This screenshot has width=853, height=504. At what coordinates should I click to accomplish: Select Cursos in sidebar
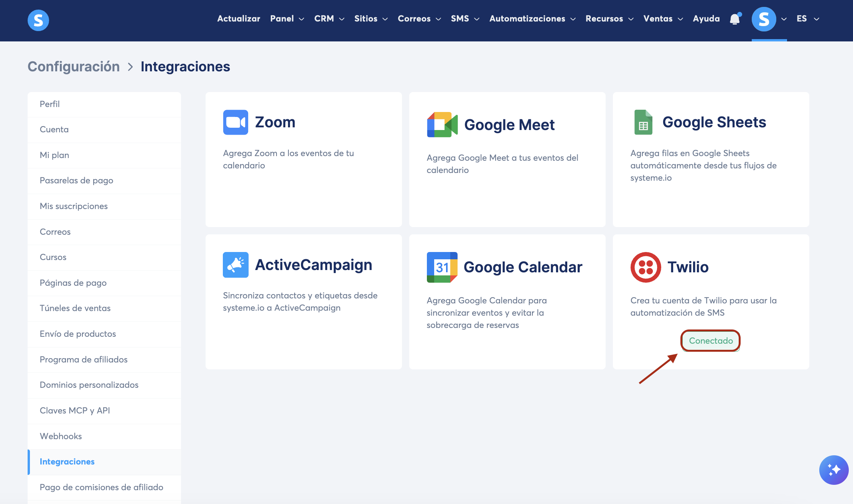point(104,257)
